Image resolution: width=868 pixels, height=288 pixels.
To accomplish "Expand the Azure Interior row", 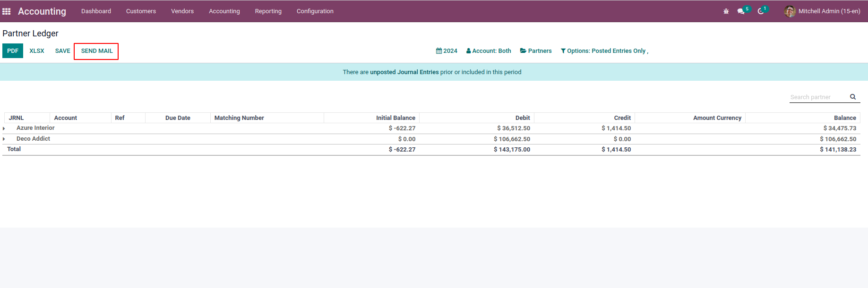I will click(x=4, y=128).
